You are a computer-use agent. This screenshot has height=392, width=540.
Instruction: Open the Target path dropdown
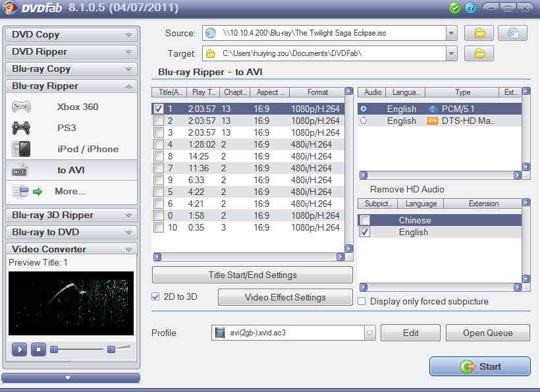(451, 54)
